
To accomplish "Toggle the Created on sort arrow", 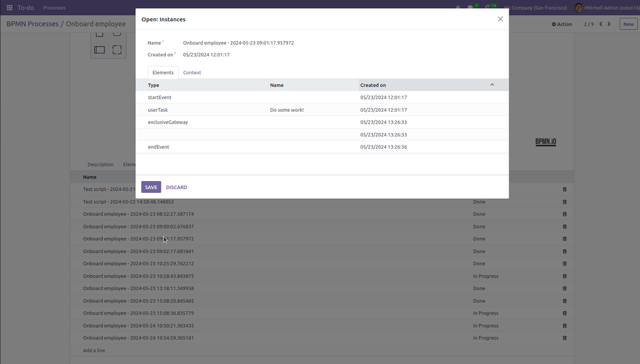I will (x=492, y=85).
